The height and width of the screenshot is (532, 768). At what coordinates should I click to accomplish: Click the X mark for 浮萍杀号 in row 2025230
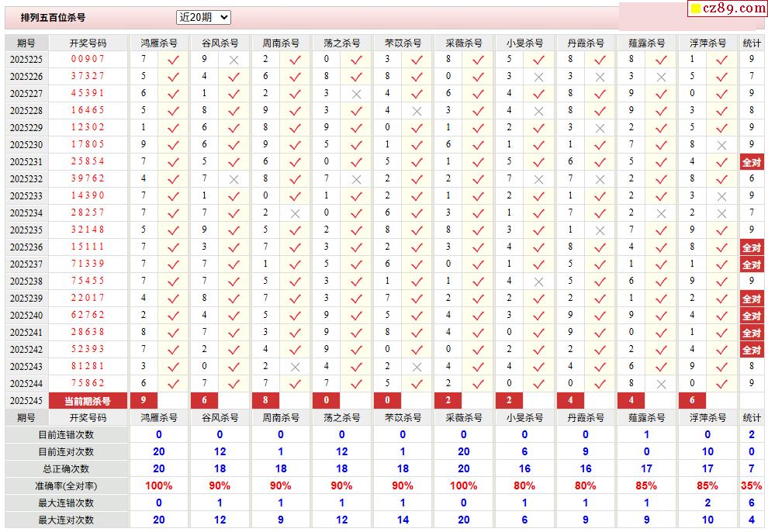pos(721,145)
